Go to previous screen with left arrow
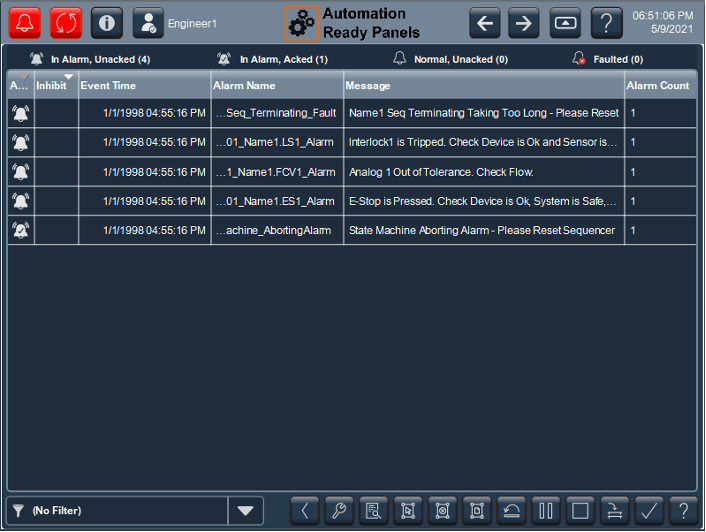This screenshot has height=532, width=706. tap(484, 23)
